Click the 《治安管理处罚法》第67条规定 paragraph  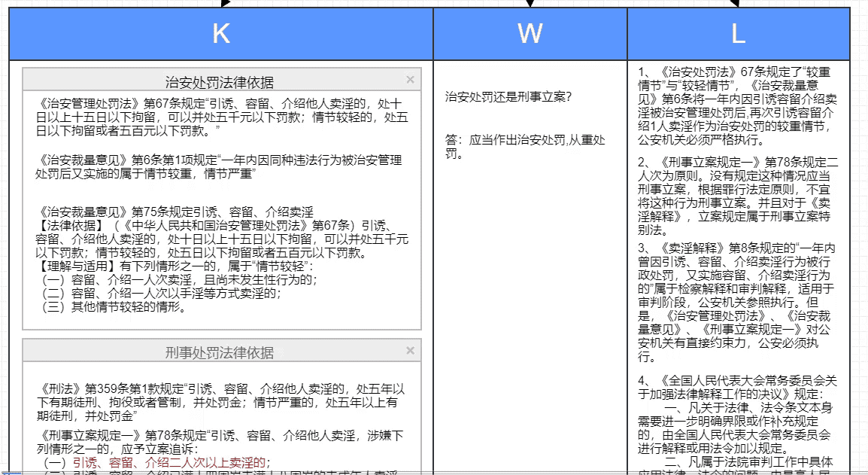point(223,117)
